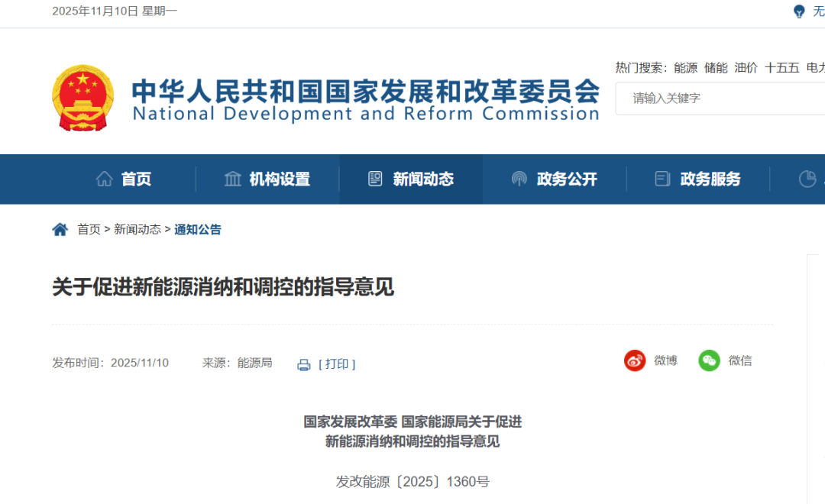The image size is (825, 504).
Task: Click the national emblem logo
Action: tap(82, 98)
